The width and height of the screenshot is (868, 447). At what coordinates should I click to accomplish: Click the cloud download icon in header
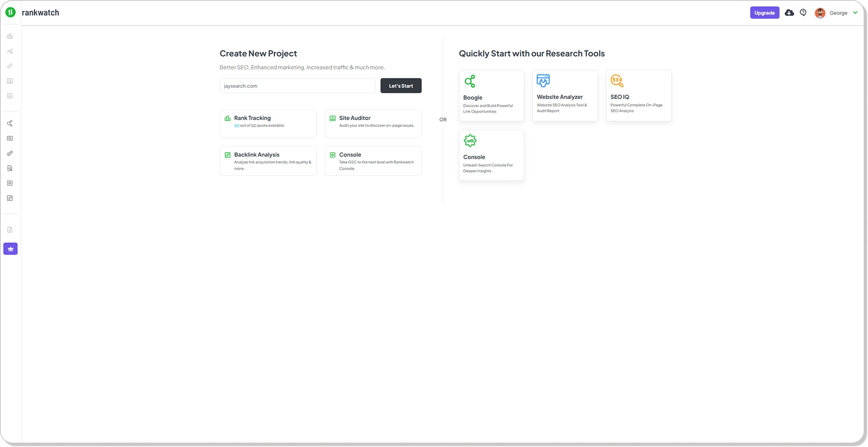(x=789, y=13)
